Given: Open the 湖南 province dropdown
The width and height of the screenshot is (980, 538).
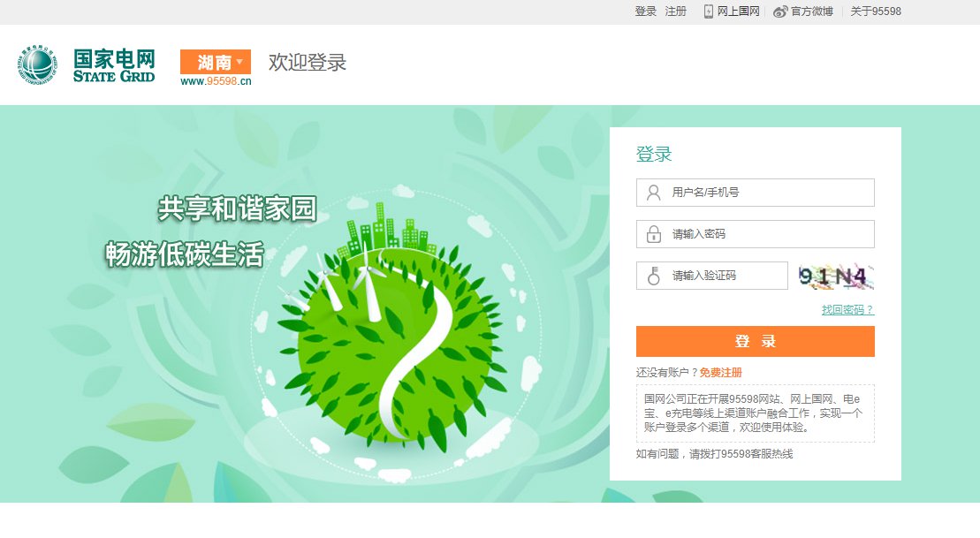Looking at the screenshot, I should click(216, 62).
